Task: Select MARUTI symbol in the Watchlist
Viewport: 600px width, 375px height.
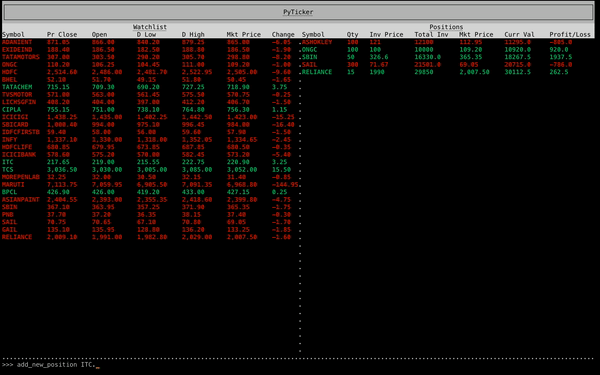Action: tap(13, 184)
